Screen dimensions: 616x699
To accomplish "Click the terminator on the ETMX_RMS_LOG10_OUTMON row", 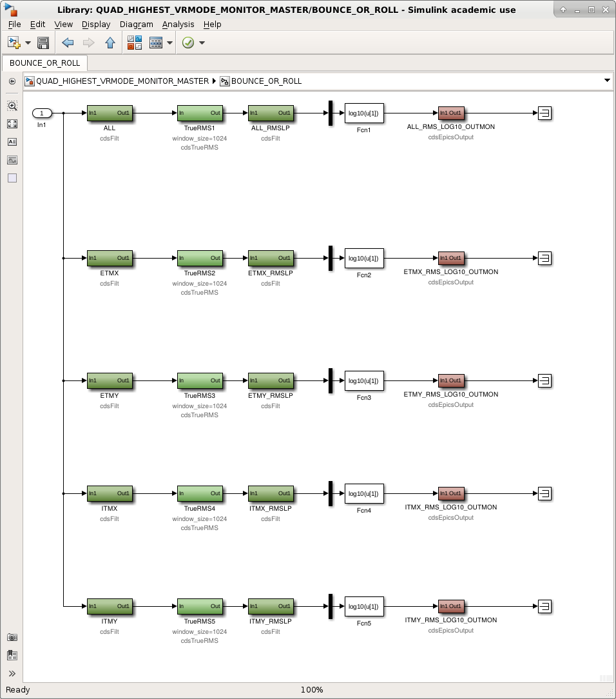I will [544, 258].
